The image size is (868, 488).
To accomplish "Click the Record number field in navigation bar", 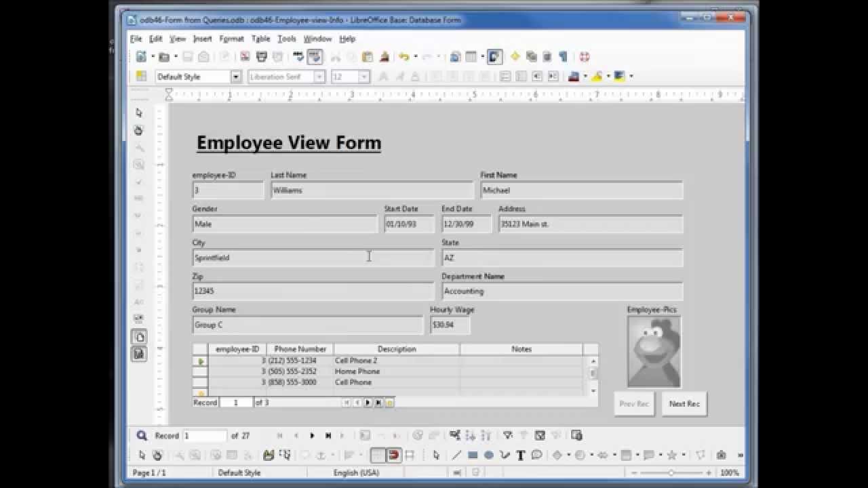I will pos(205,435).
